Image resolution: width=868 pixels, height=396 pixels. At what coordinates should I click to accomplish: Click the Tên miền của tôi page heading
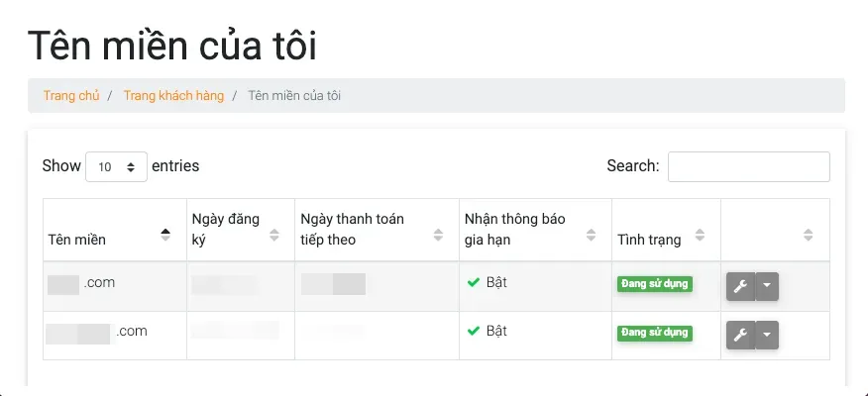coord(172,46)
